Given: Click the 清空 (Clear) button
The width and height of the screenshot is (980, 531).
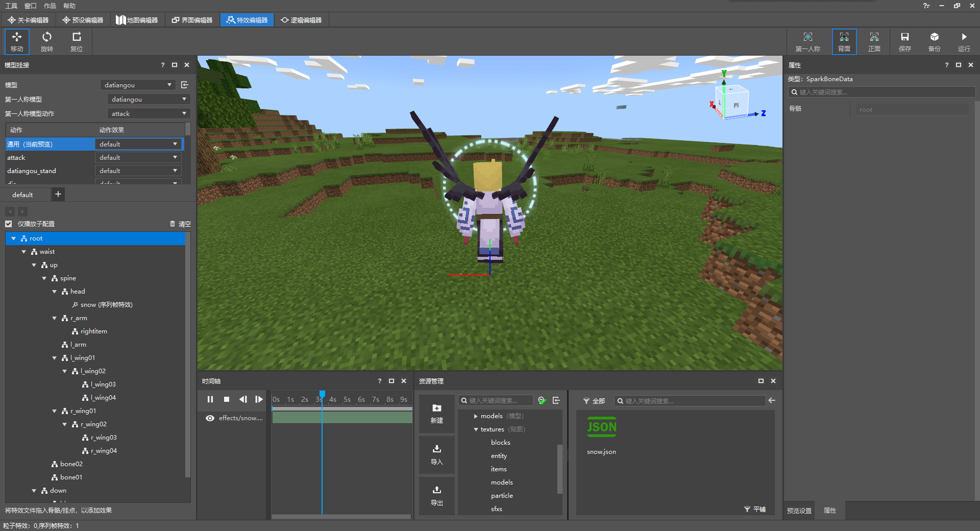Looking at the screenshot, I should [x=180, y=224].
